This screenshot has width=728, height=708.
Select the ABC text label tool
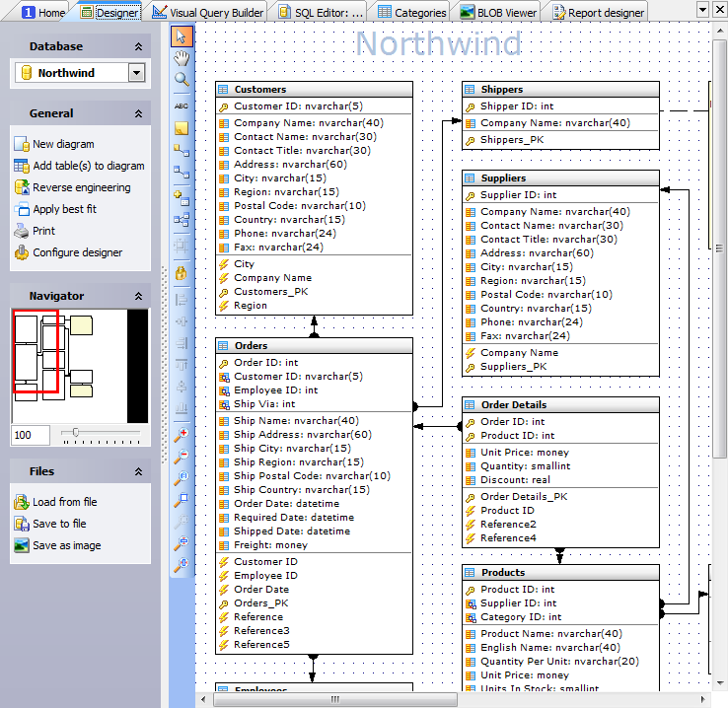pyautogui.click(x=182, y=106)
